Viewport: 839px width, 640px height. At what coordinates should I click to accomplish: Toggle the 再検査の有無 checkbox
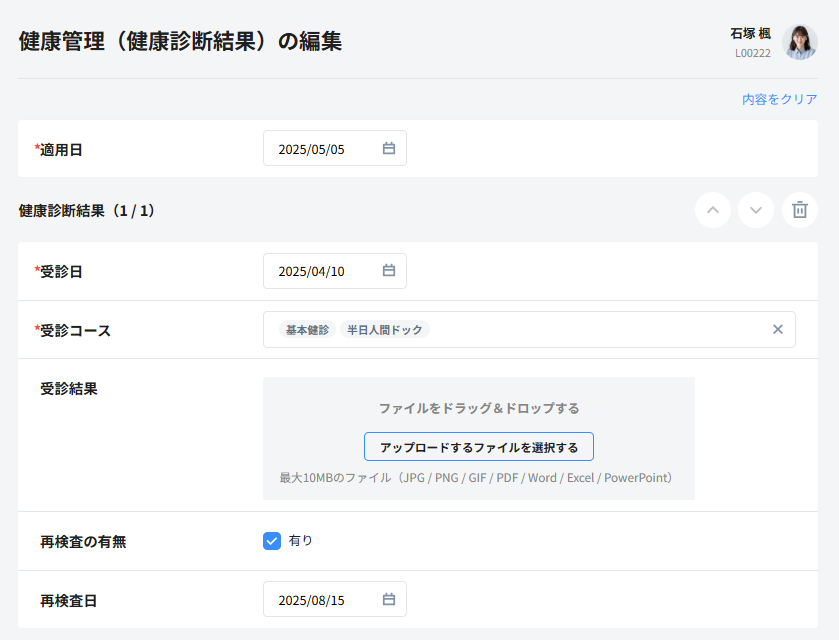(x=272, y=541)
